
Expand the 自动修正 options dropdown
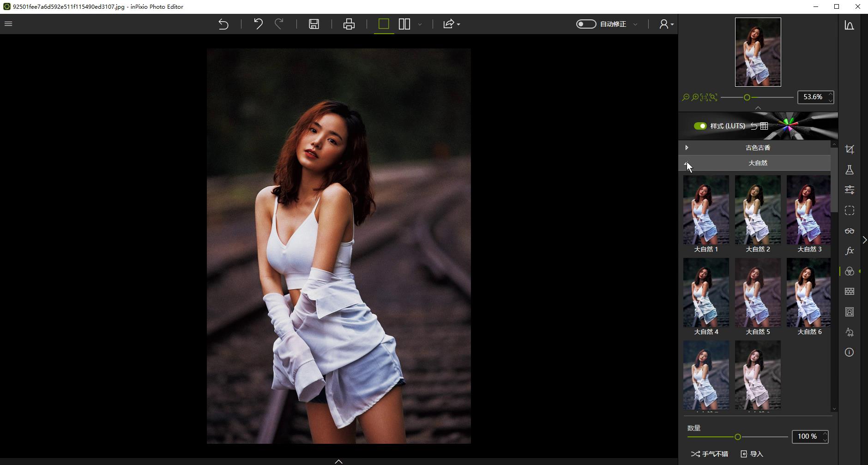pos(635,24)
